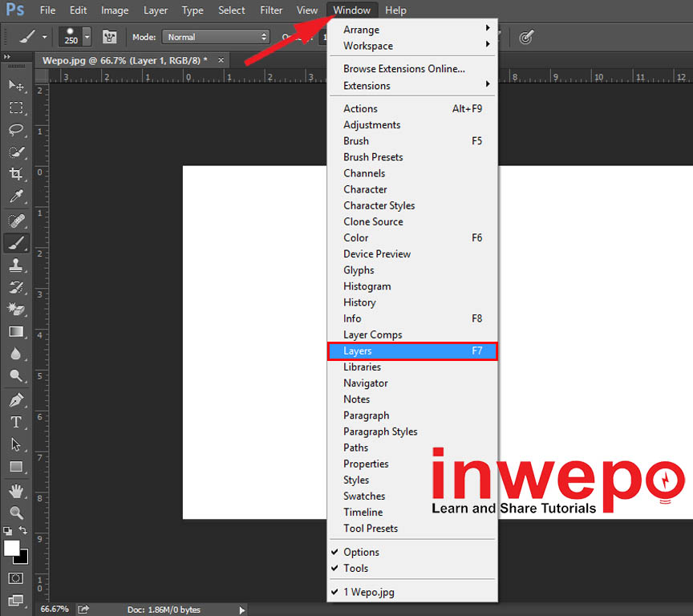Activate the Horizontal Type tool

16,422
